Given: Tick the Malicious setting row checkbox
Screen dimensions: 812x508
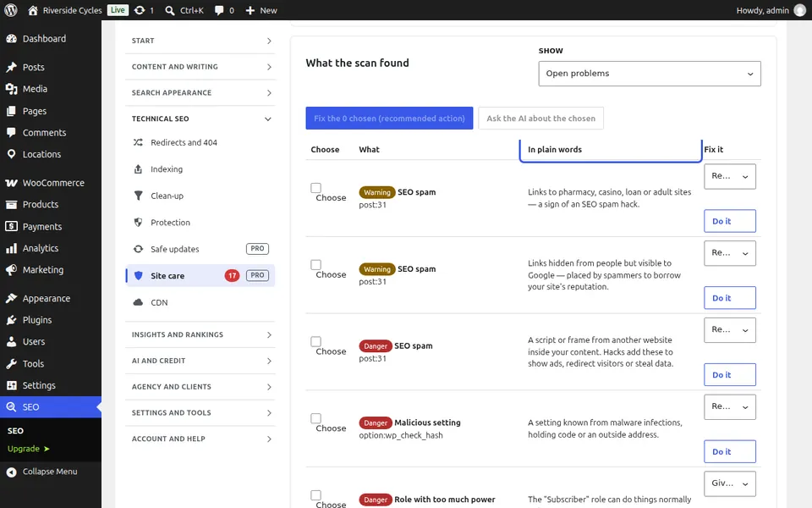Looking at the screenshot, I should coord(315,417).
